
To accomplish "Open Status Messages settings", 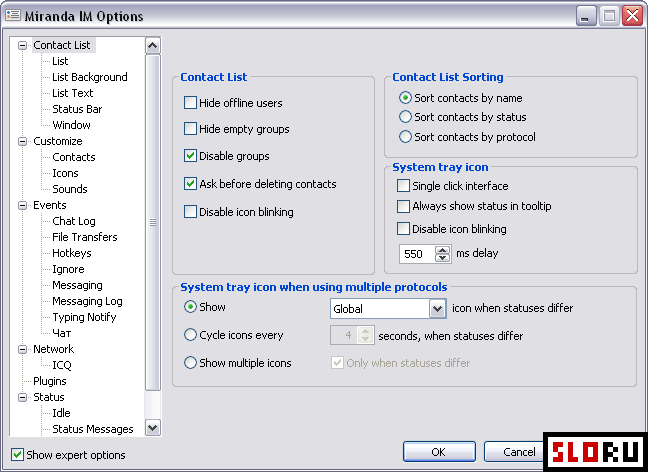I will 93,429.
